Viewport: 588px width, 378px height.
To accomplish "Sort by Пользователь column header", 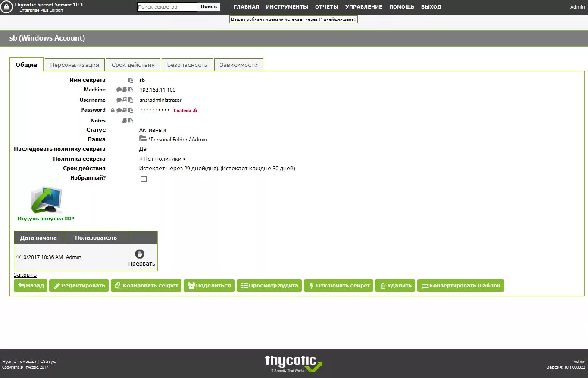I will pos(96,237).
